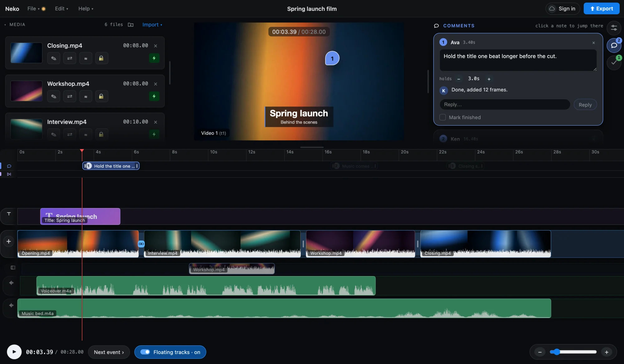Open the File menu
624x364 pixels.
[x=33, y=9]
